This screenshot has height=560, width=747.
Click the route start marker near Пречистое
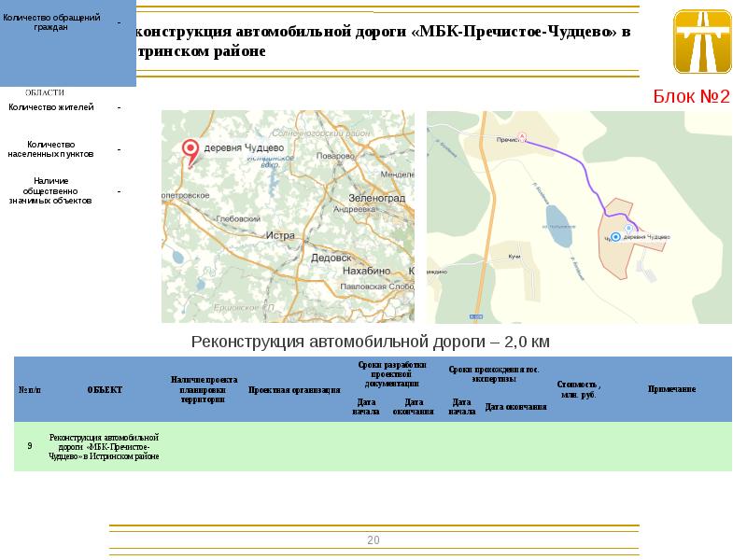coord(523,137)
